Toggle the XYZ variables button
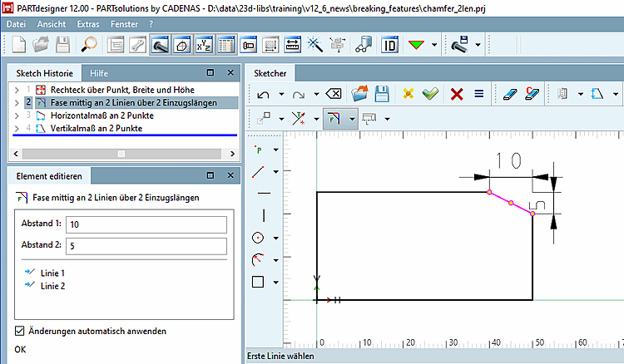 (x=204, y=45)
